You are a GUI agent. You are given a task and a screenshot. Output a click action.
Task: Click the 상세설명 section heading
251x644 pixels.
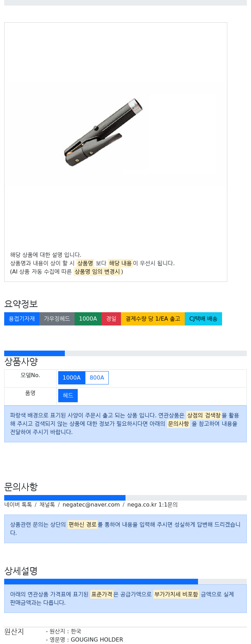pos(21,571)
